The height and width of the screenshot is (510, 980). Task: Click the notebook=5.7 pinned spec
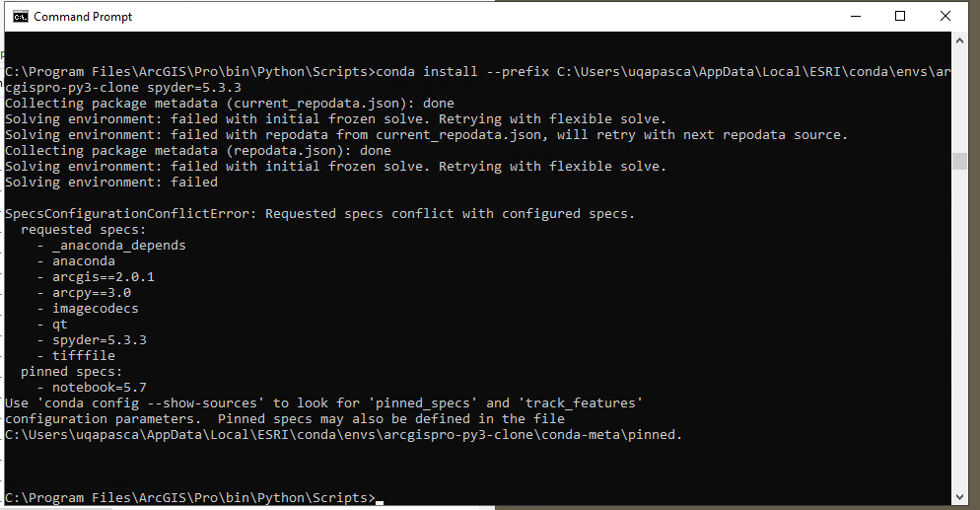point(100,388)
